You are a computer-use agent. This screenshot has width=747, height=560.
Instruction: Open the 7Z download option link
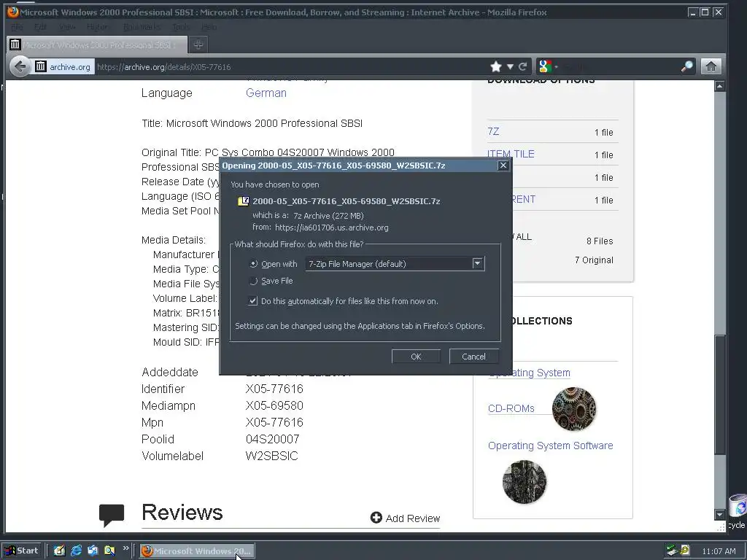494,131
